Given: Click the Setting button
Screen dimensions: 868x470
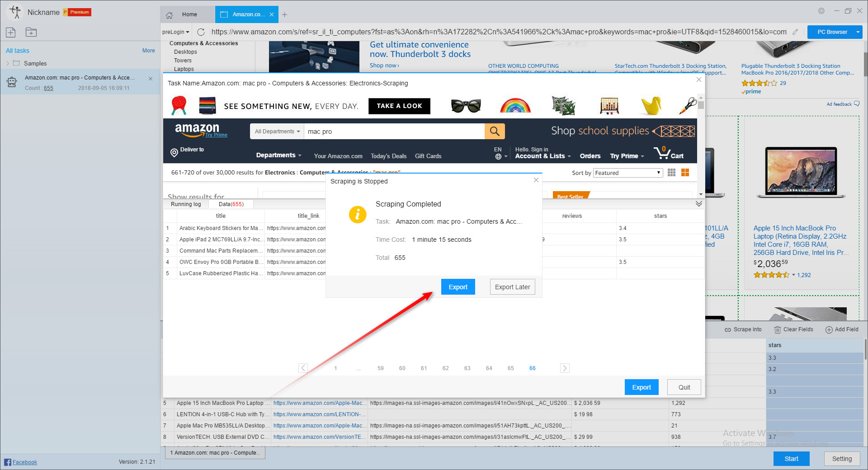Looking at the screenshot, I should coord(842,459).
